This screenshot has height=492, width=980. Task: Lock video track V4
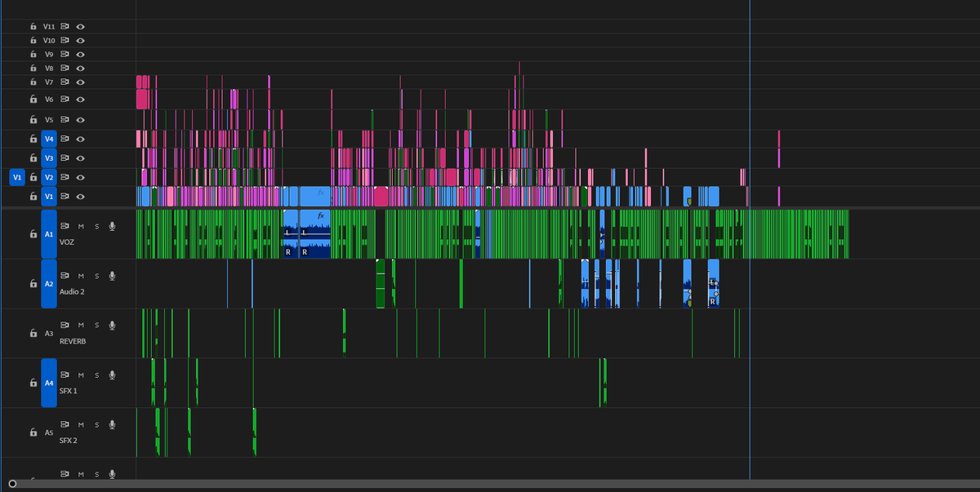tap(33, 139)
